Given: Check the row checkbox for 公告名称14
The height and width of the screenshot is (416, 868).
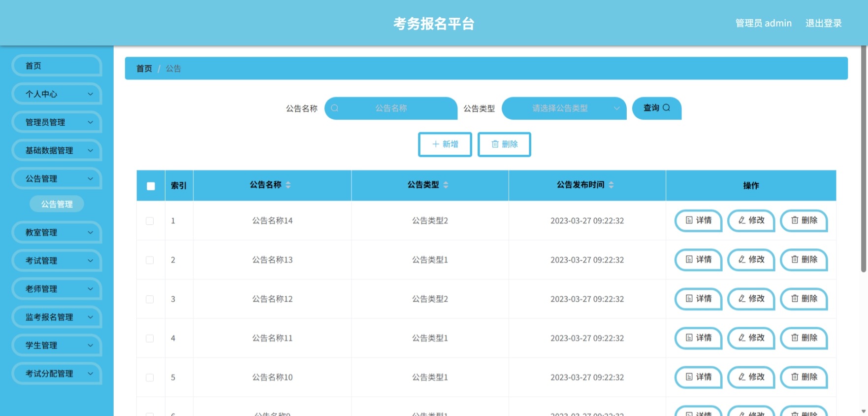Looking at the screenshot, I should point(150,221).
